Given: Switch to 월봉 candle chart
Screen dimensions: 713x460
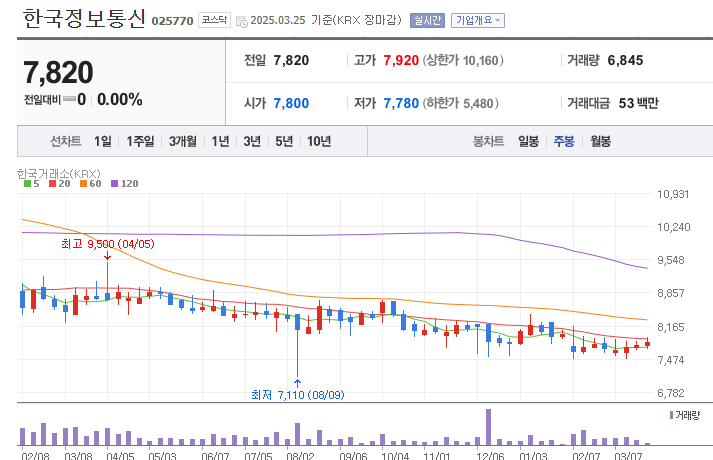Looking at the screenshot, I should point(600,141).
